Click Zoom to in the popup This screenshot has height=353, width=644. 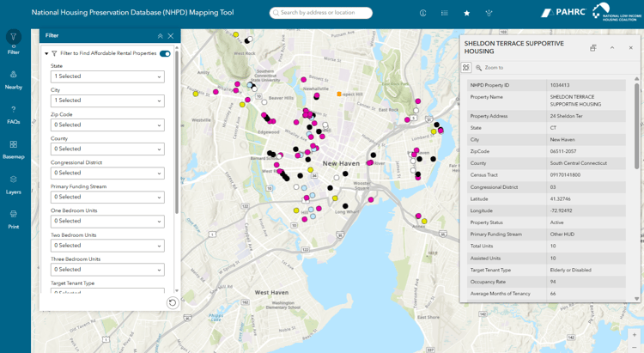click(x=493, y=68)
